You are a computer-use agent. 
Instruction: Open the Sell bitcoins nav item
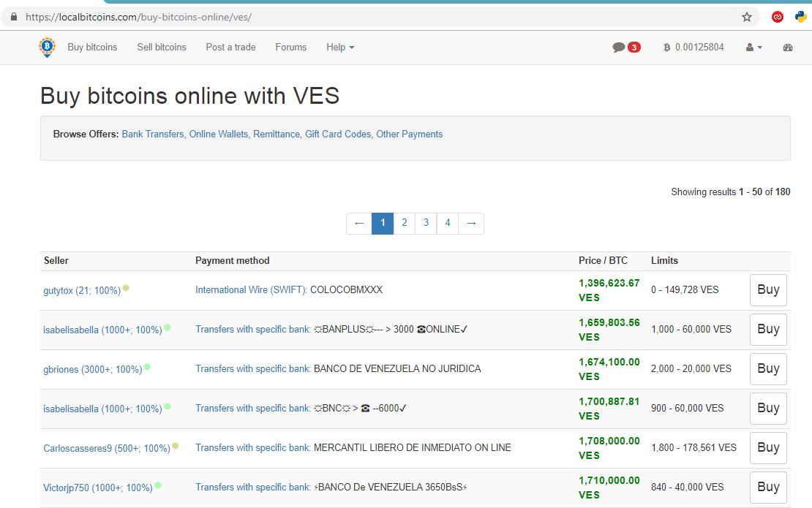162,47
